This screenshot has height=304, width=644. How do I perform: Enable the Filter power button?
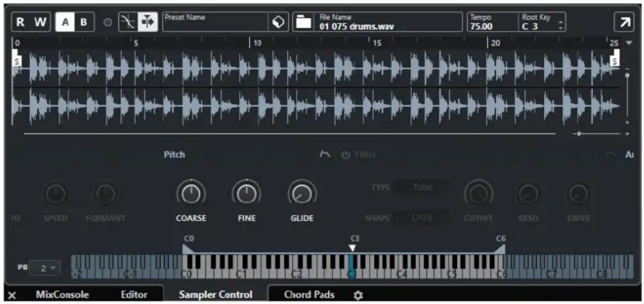click(x=346, y=154)
